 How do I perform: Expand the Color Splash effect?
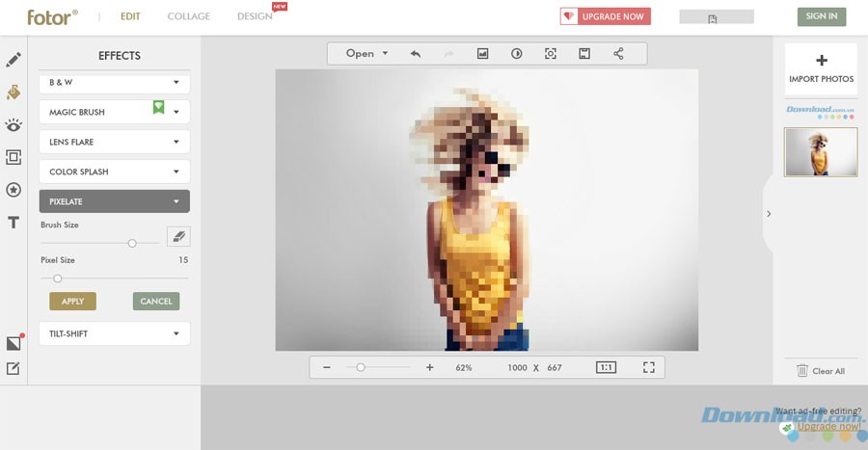point(114,172)
